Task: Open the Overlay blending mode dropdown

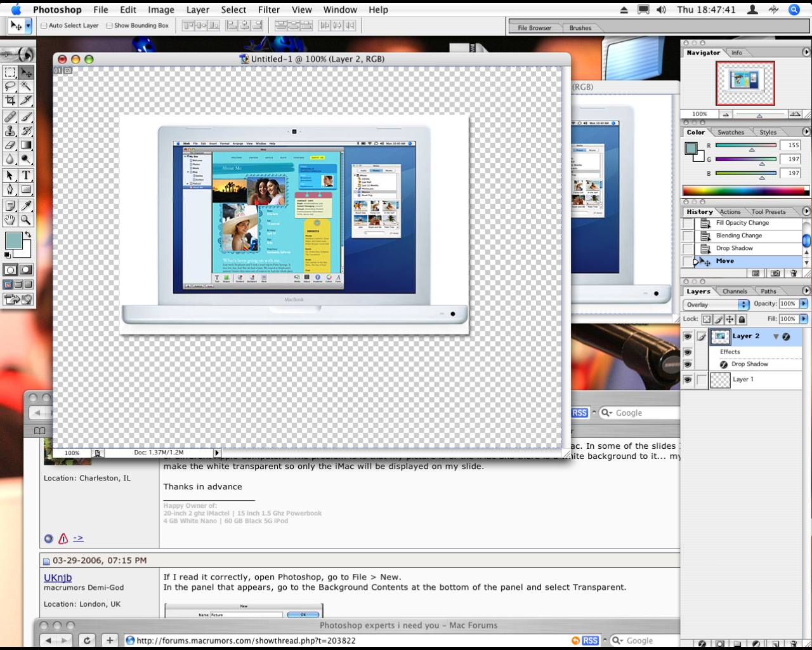Action: tap(716, 305)
